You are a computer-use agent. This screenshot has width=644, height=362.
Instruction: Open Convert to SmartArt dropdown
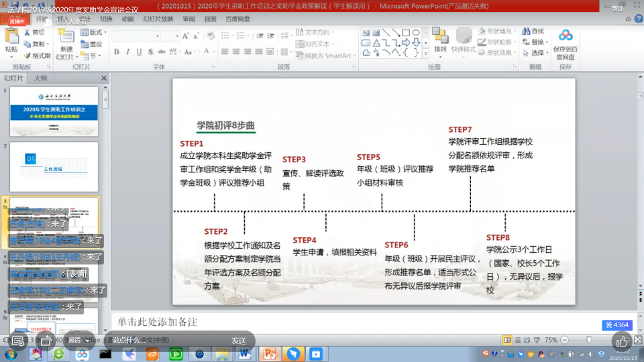(325, 56)
